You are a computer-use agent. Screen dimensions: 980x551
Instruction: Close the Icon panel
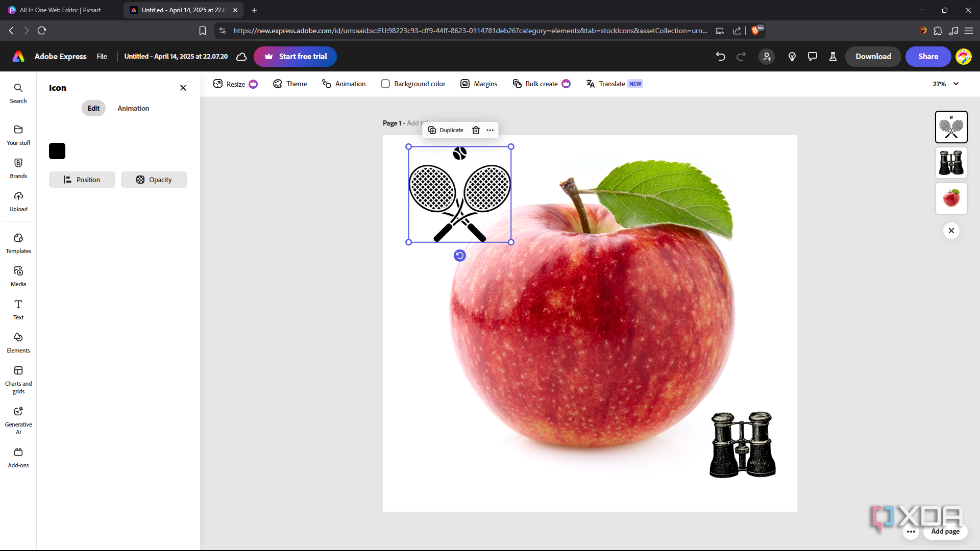[183, 88]
